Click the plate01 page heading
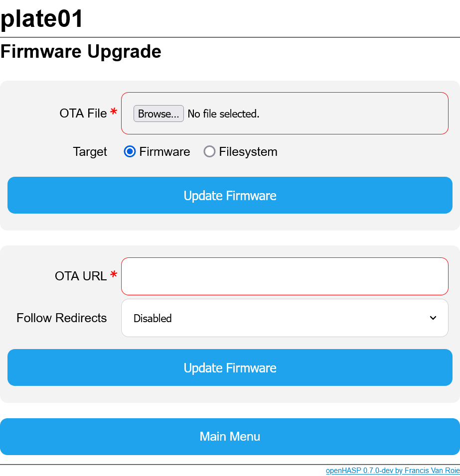 (x=42, y=19)
